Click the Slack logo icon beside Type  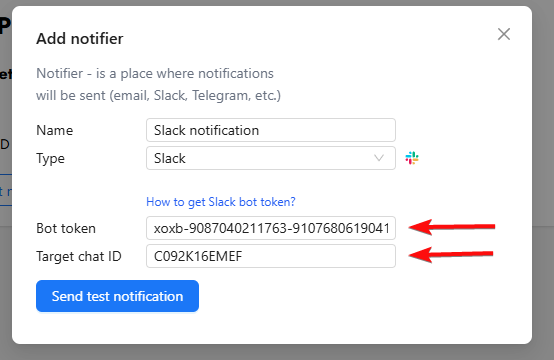point(412,158)
